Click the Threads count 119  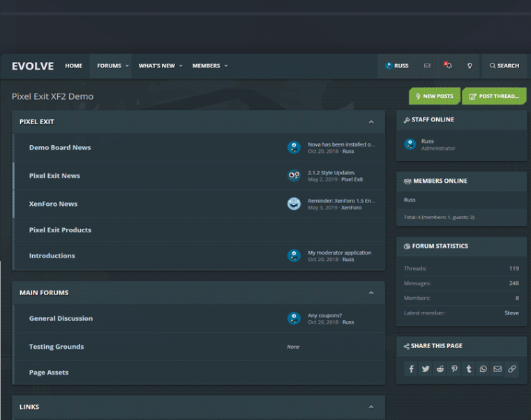pyautogui.click(x=514, y=269)
